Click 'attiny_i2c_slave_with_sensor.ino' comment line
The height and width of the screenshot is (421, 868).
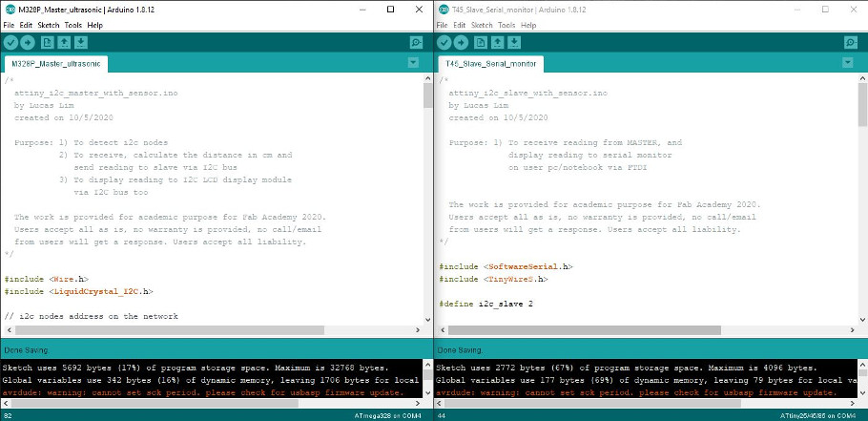pyautogui.click(x=528, y=93)
